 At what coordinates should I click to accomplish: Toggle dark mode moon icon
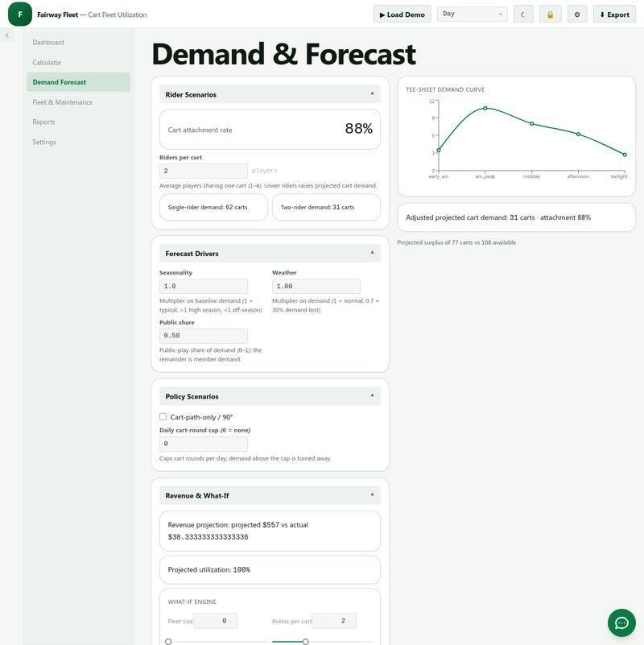[x=523, y=14]
